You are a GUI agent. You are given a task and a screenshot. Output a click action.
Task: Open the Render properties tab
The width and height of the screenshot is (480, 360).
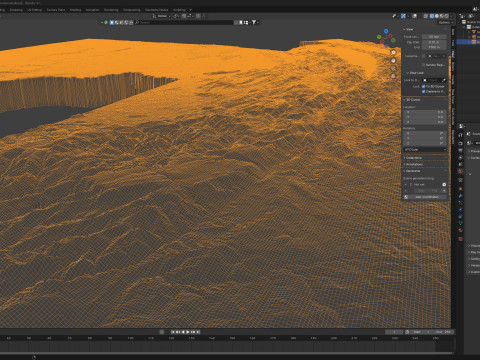point(460,143)
